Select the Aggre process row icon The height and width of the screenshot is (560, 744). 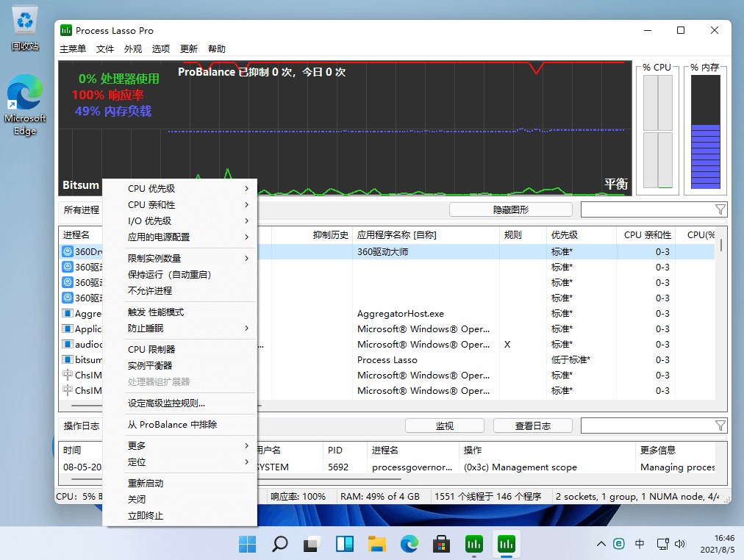coord(68,313)
